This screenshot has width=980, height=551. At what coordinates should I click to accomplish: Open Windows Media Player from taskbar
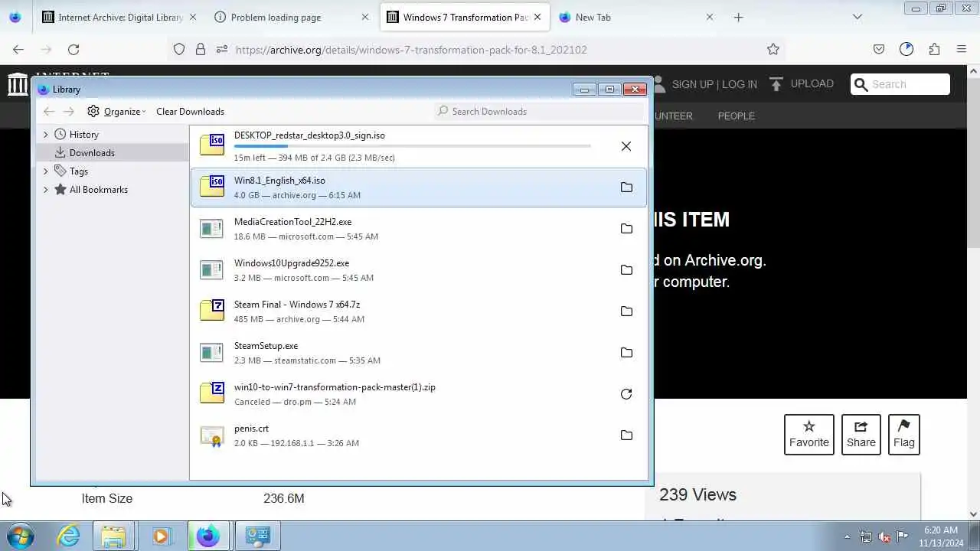coord(161,536)
